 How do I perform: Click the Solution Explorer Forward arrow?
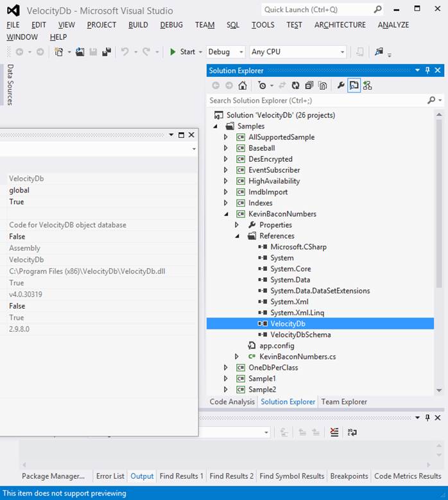229,85
